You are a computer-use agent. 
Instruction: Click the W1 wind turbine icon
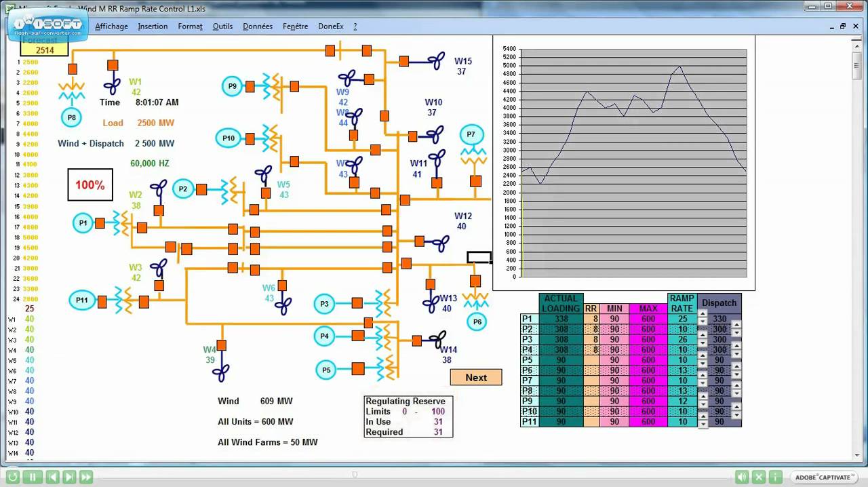pos(112,86)
